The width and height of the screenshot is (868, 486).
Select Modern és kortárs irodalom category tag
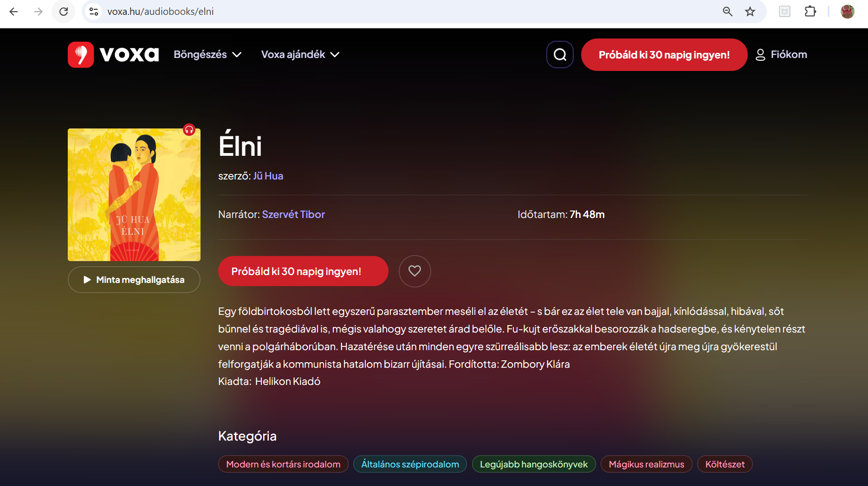(283, 464)
